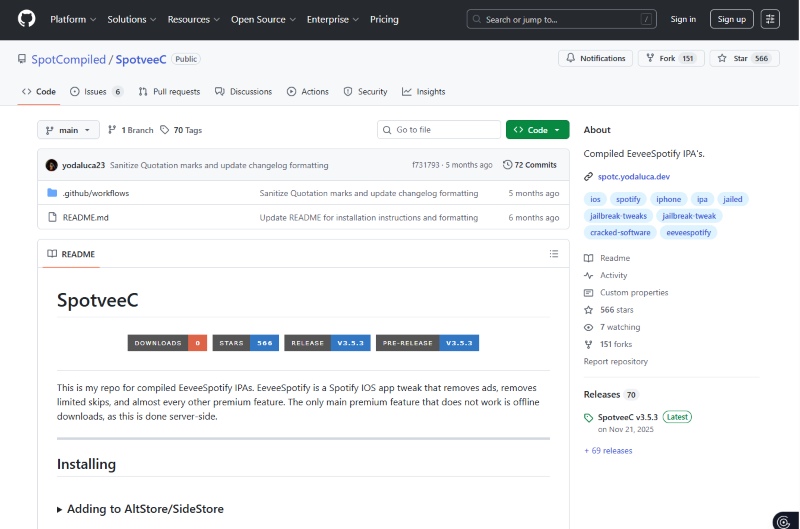Screen dimensions: 800x529
Task: Click the accessibility settings icon in header
Action: coord(770,19)
